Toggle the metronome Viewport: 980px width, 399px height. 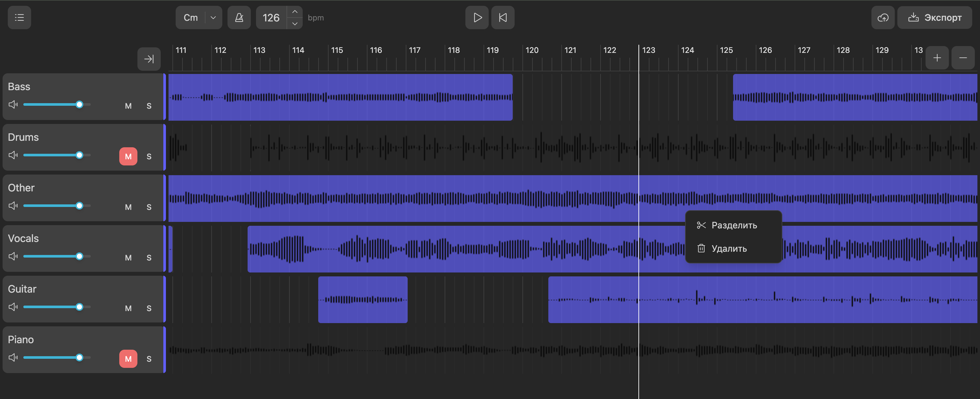(x=239, y=18)
